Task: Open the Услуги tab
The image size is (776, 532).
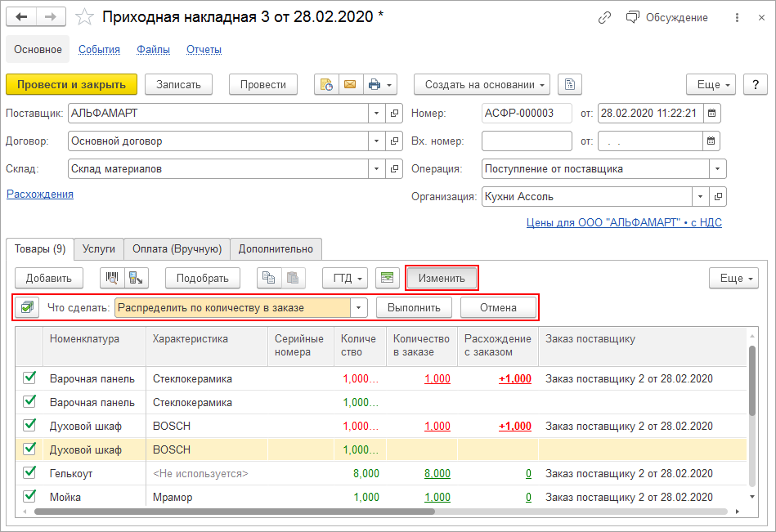Action: [x=98, y=248]
